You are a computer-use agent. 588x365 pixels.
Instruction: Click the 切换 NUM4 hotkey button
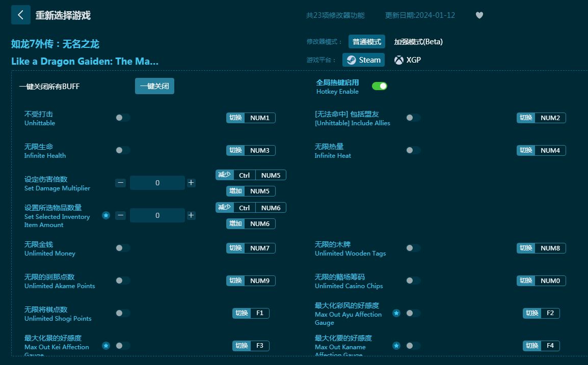click(541, 151)
